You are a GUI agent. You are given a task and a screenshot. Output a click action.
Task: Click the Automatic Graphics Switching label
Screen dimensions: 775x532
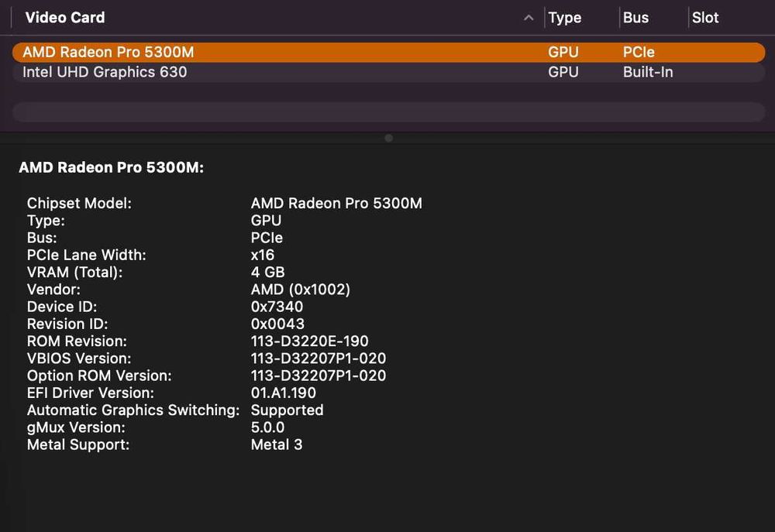[133, 410]
